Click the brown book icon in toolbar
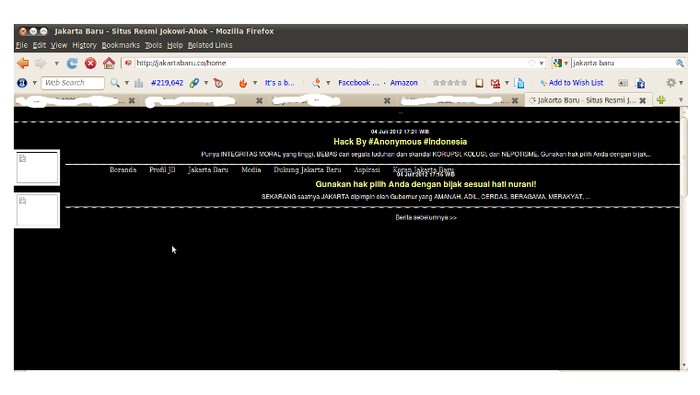This screenshot has height=395, width=700. (x=479, y=83)
